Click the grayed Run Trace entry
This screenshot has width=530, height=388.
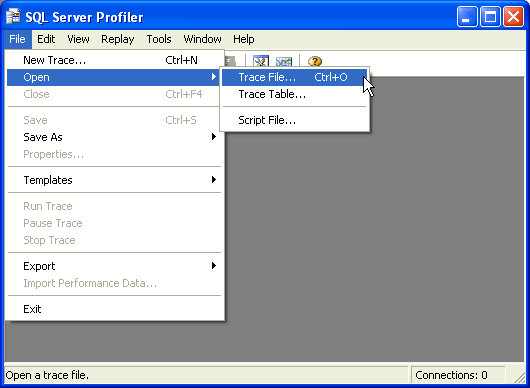(115, 206)
